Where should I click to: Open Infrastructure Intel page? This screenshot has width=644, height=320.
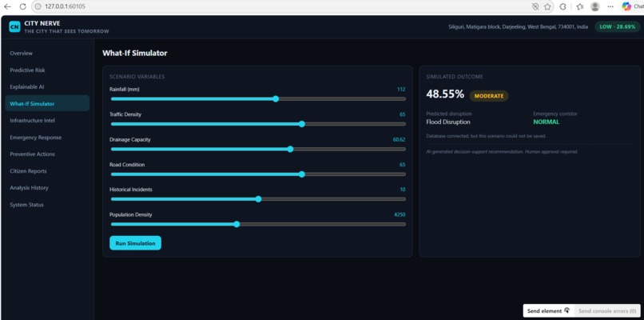coord(33,121)
